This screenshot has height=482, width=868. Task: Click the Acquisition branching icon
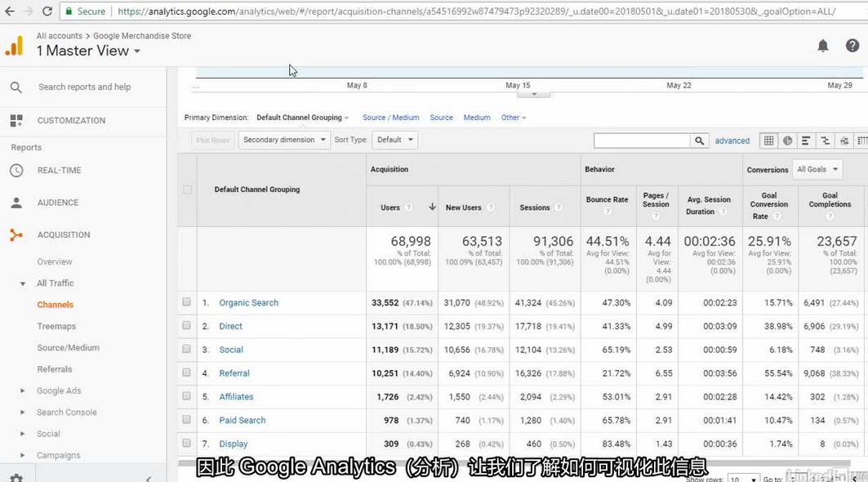coord(16,235)
